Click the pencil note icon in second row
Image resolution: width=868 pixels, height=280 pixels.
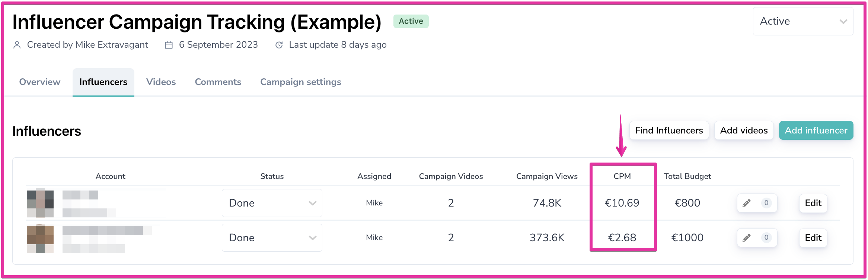pyautogui.click(x=747, y=238)
